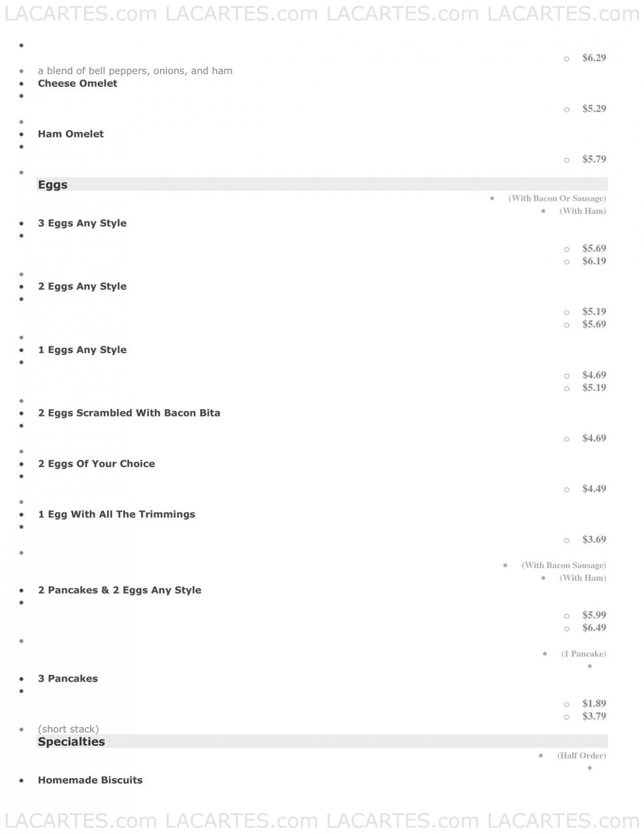Click the Cheese Omelet menu item
Screen dimensions: 644x834
click(x=77, y=83)
